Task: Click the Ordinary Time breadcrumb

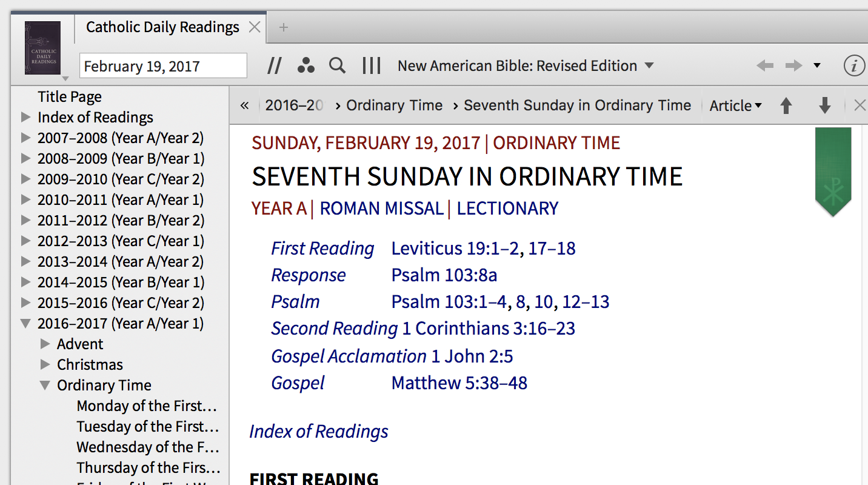Action: [394, 105]
